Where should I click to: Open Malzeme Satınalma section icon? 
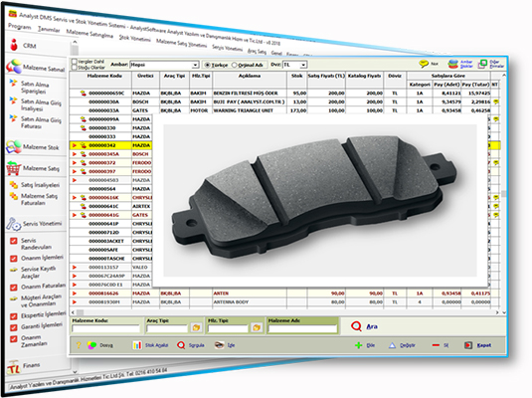pos(14,67)
